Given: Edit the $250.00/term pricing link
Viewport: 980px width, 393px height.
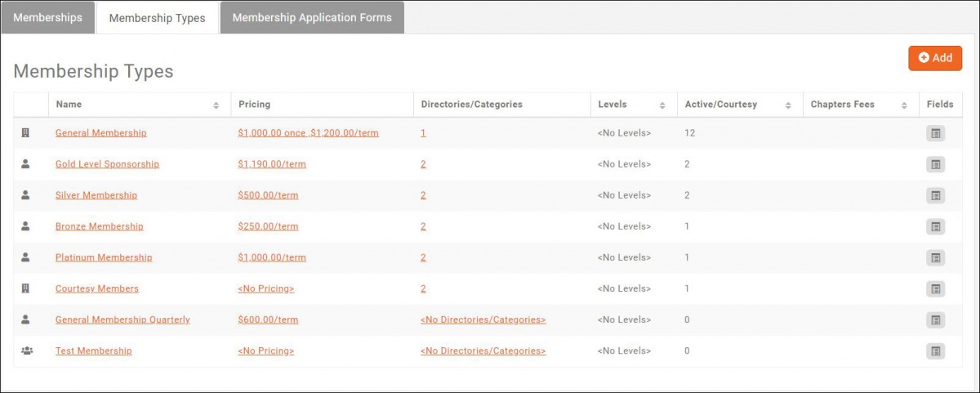Looking at the screenshot, I should (x=268, y=226).
